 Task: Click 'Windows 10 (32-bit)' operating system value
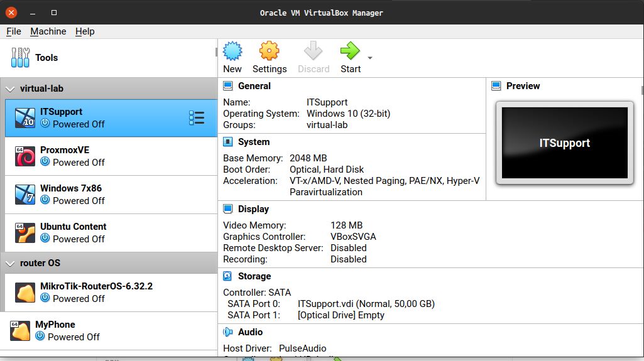point(348,114)
